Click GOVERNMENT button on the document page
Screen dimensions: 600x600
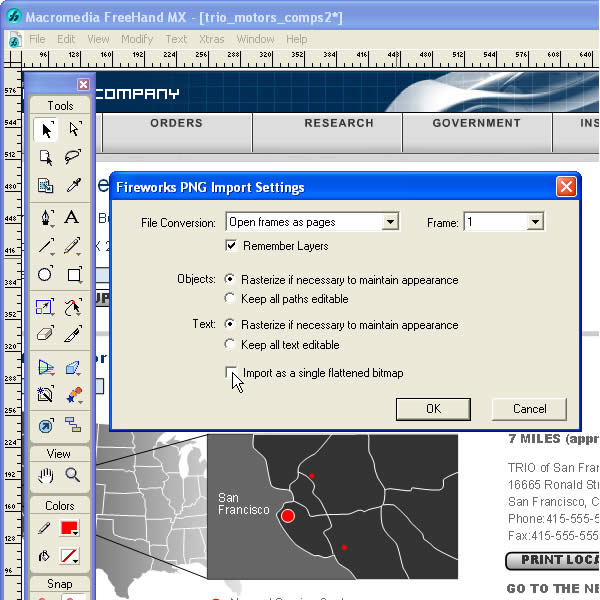click(477, 132)
